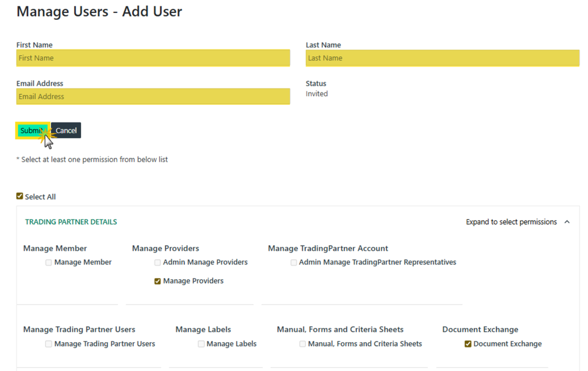Screen dimensions: 588x371
Task: Click the First Name input field
Action: pos(153,58)
